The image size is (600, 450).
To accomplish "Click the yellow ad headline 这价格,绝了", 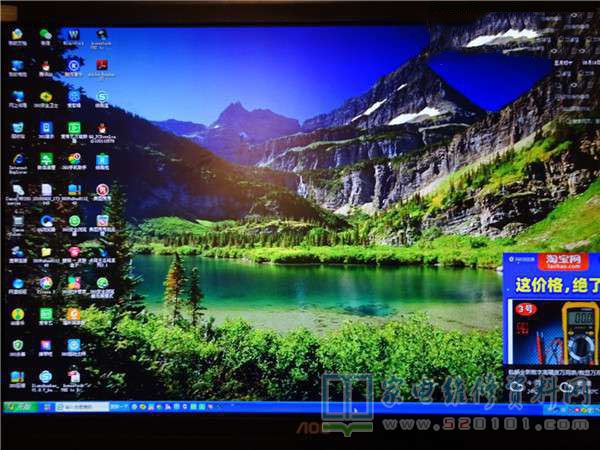I will [x=557, y=285].
